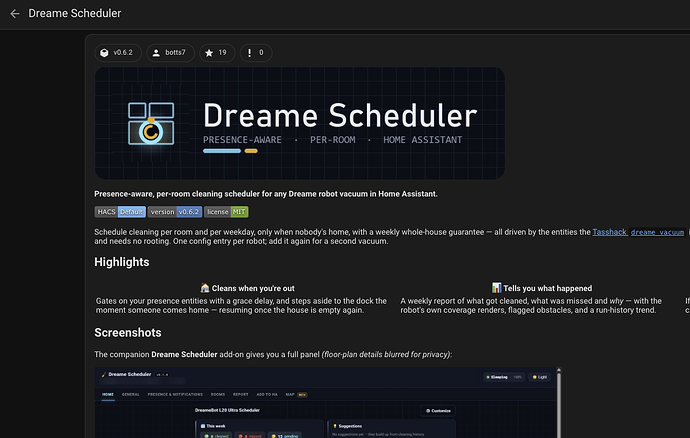Click the Dreame Scheduler banner image
Screen dimensions: 690x438
[x=300, y=123]
